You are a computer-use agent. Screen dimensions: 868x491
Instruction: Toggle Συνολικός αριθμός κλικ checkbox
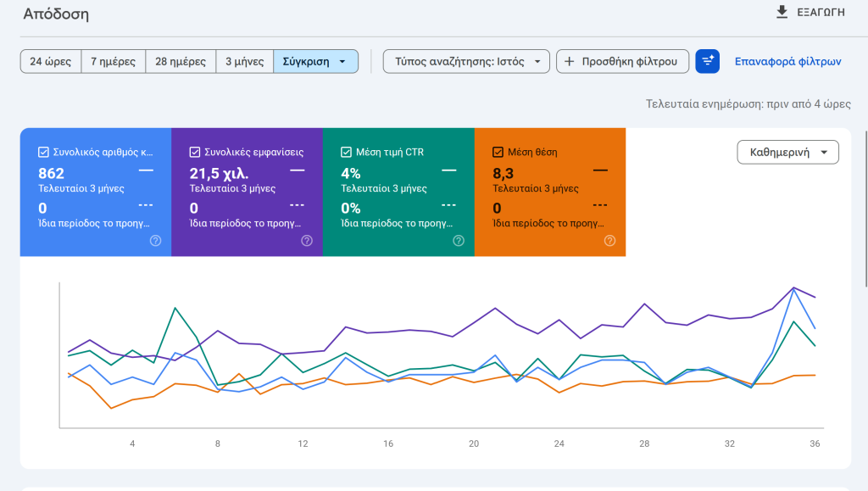point(43,153)
